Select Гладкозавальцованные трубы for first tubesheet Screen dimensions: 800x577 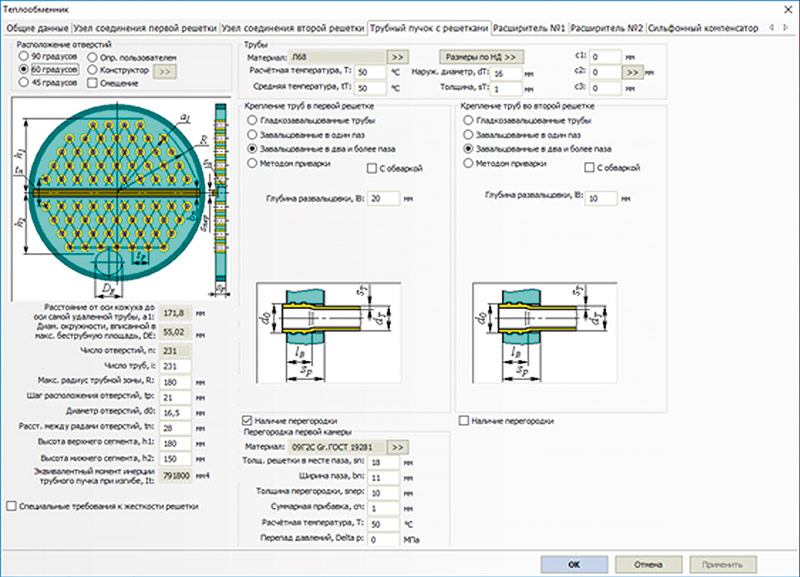tap(311, 120)
